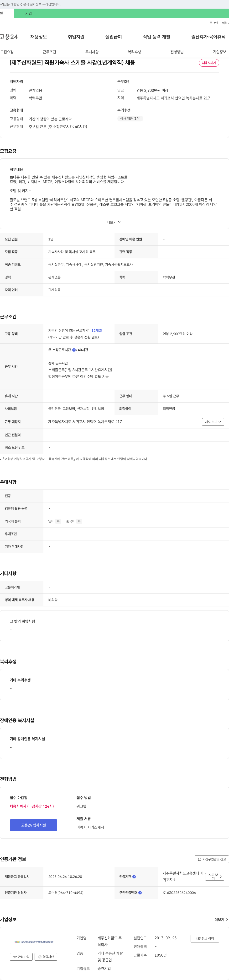
Task: Open company info 더보기 link
Action: pos(221,920)
